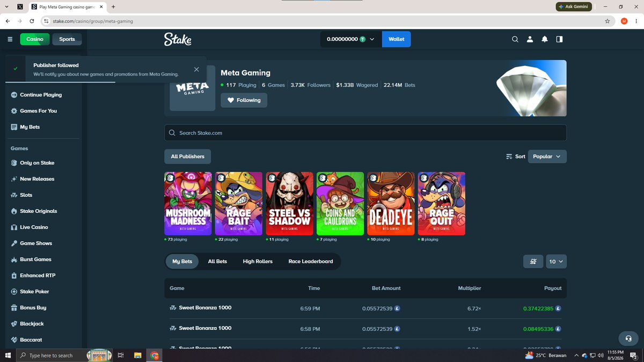
Task: Click the search magnifier icon in header
Action: [515, 39]
